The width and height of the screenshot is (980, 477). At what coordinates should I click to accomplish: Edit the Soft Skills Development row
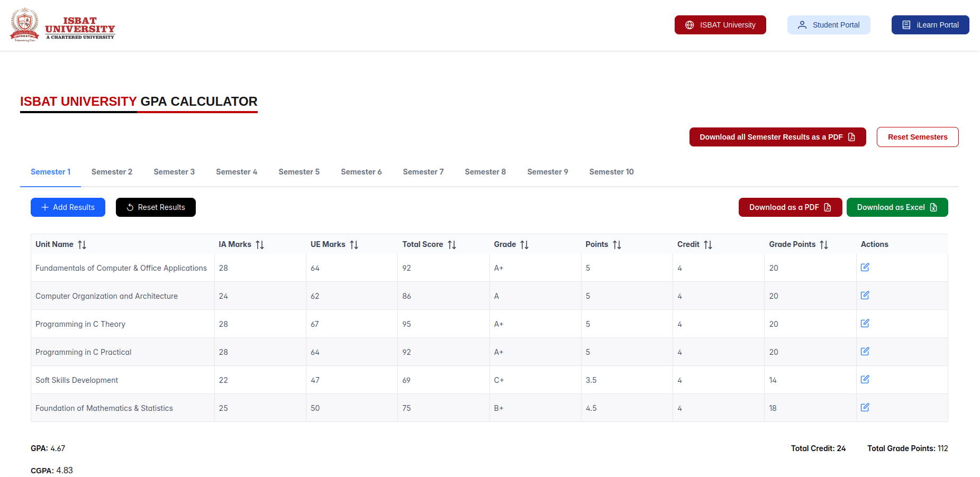(865, 379)
